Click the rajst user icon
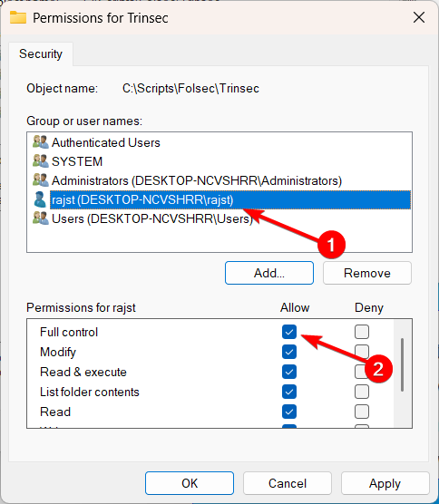The width and height of the screenshot is (439, 504). tap(41, 199)
